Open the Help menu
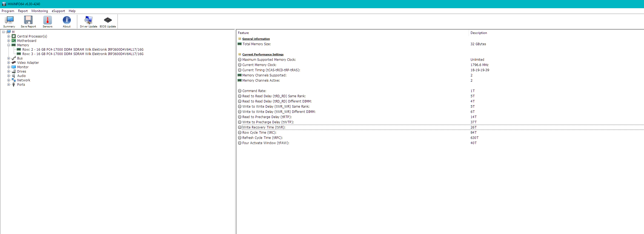Image resolution: width=644 pixels, height=234 pixels. 72,11
